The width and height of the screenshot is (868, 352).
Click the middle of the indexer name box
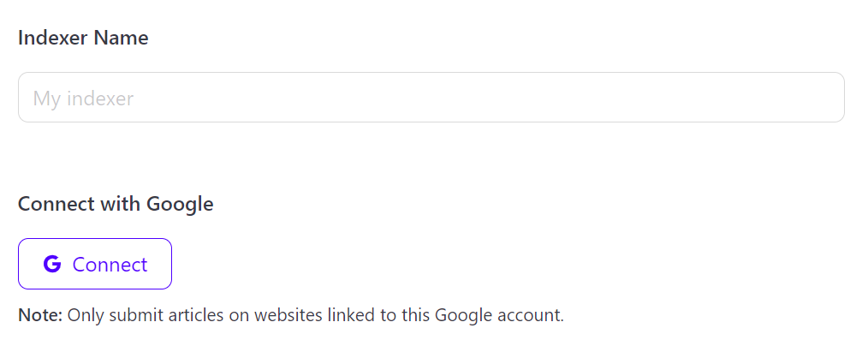(x=431, y=98)
